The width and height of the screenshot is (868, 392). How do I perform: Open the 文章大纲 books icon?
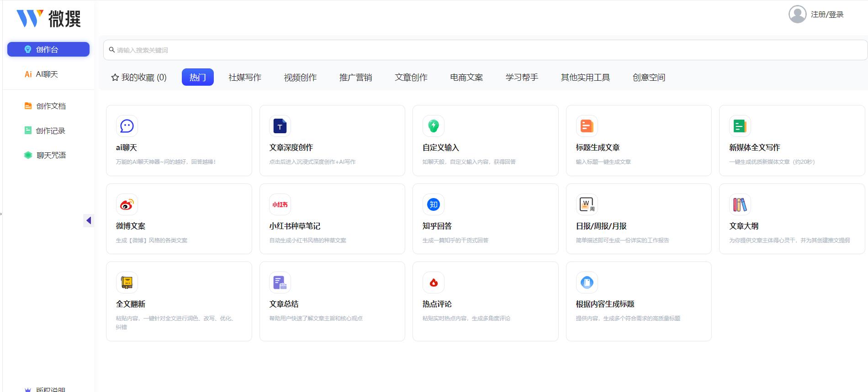pos(740,204)
